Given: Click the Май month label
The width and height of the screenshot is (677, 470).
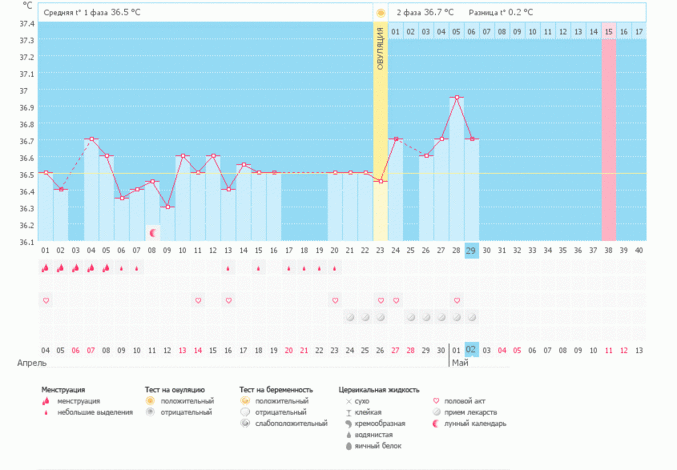Looking at the screenshot, I should point(459,363).
